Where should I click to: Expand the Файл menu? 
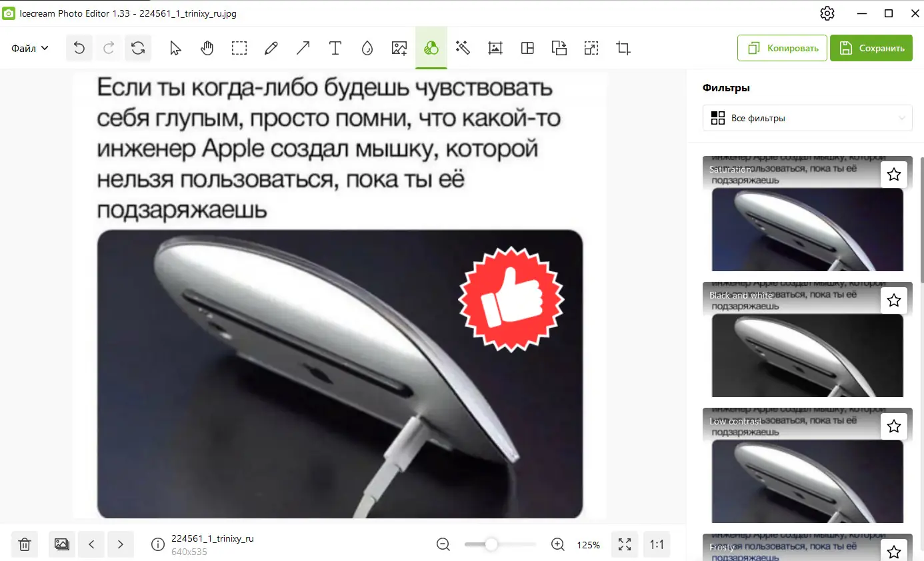tap(29, 47)
